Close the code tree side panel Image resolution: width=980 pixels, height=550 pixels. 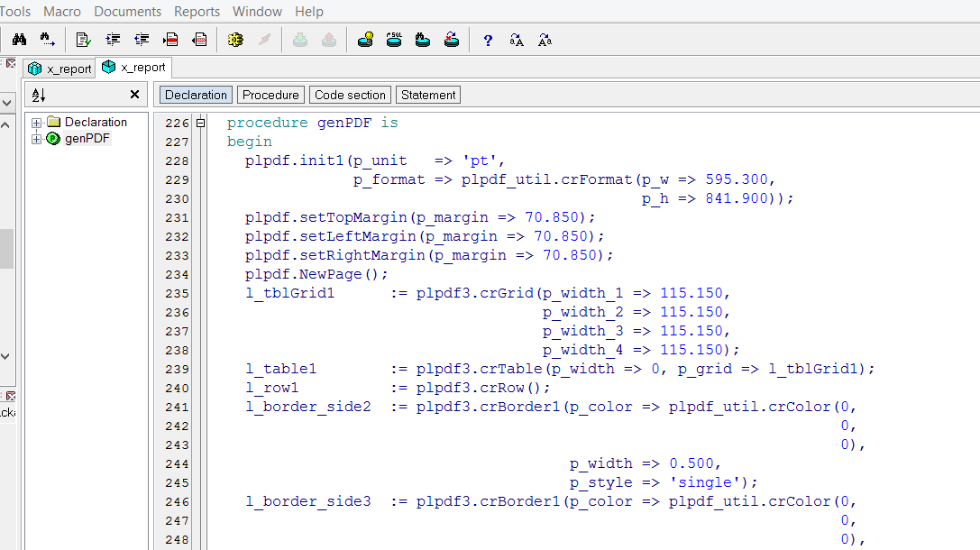click(x=134, y=95)
